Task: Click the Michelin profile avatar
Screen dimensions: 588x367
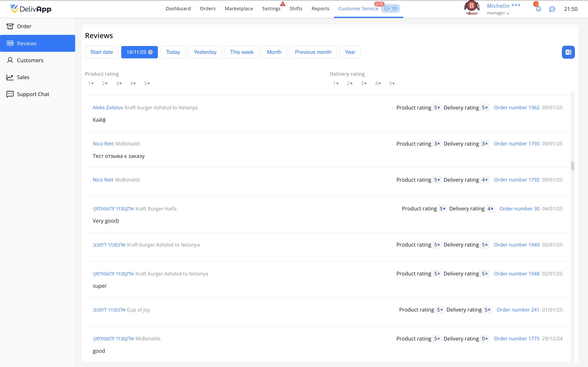Action: pos(472,8)
